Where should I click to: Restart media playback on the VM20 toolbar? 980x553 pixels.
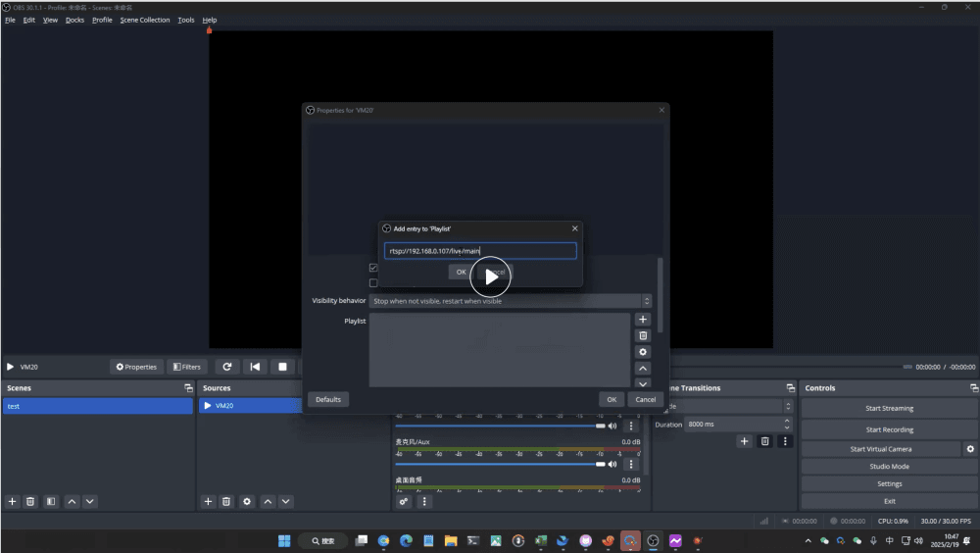click(x=227, y=367)
